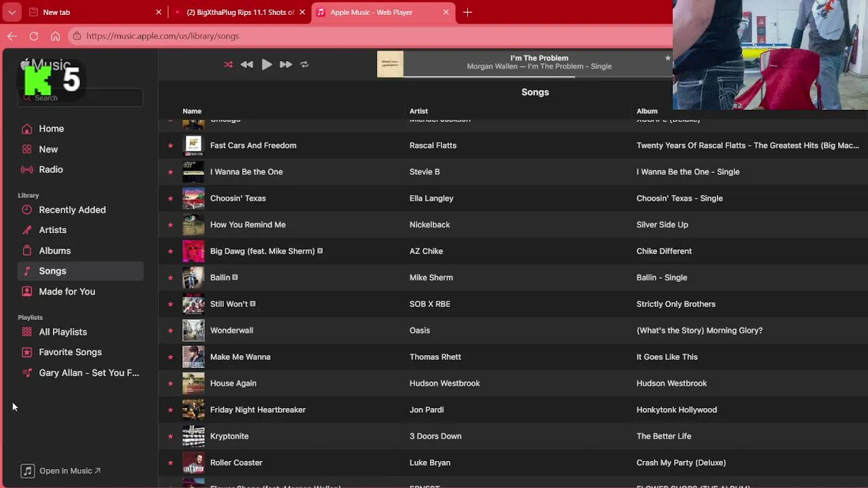Click now playing I'm The Problem artwork

point(390,64)
